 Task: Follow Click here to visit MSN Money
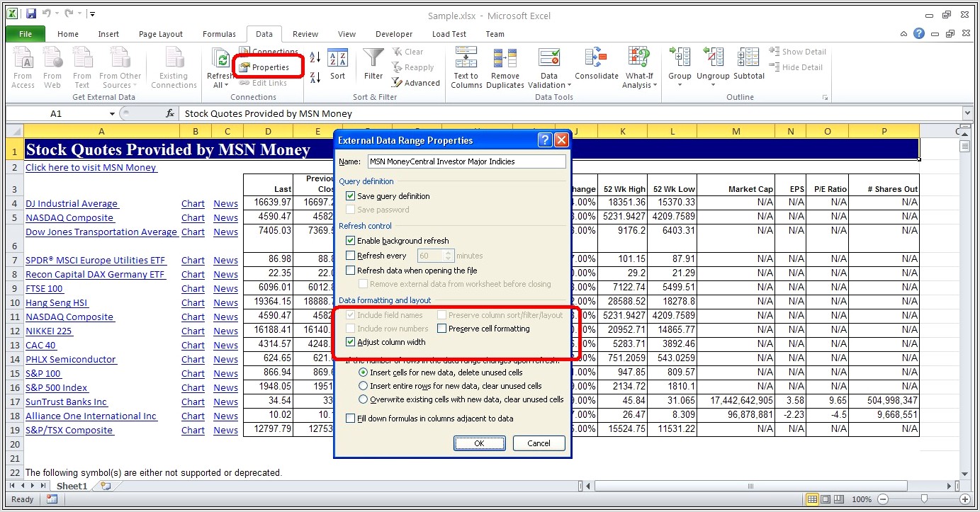(91, 168)
